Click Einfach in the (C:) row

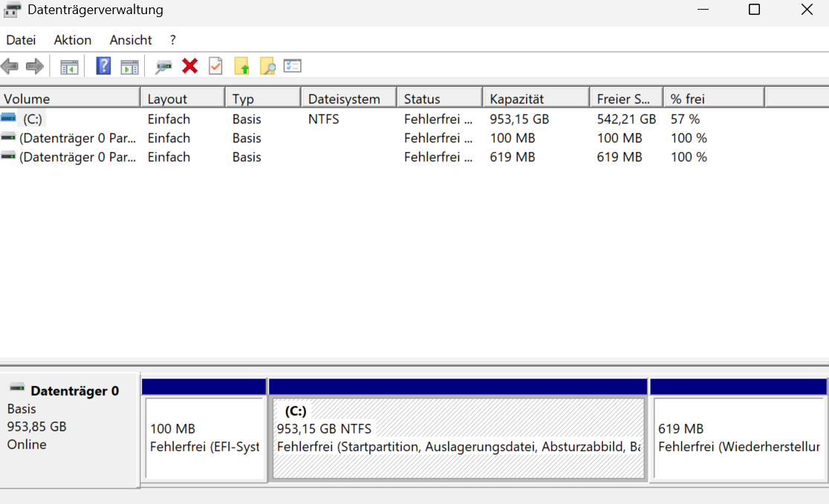point(169,119)
